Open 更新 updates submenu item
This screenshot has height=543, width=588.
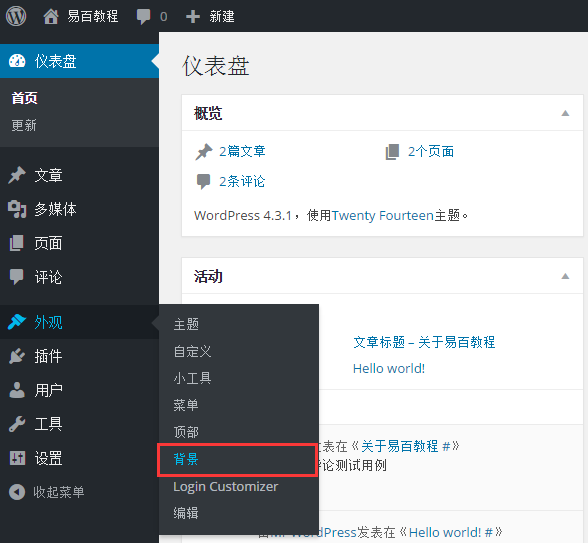coord(24,125)
